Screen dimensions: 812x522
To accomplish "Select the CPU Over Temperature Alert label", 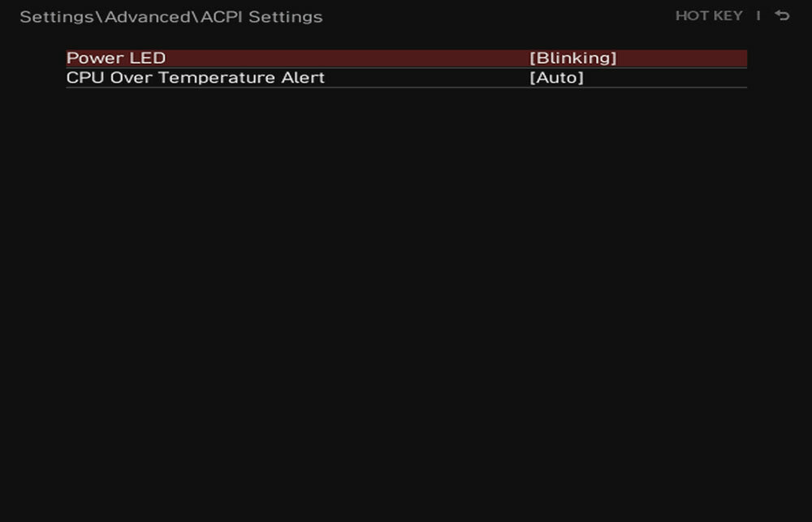I will [196, 78].
